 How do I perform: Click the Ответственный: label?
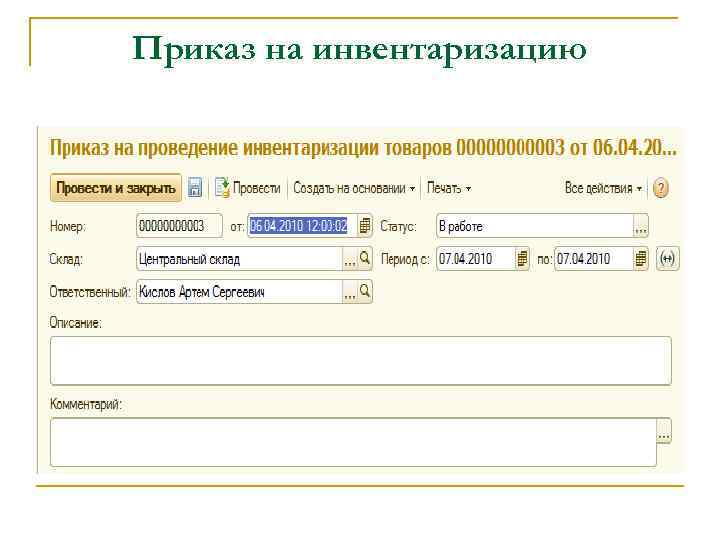pyautogui.click(x=90, y=292)
